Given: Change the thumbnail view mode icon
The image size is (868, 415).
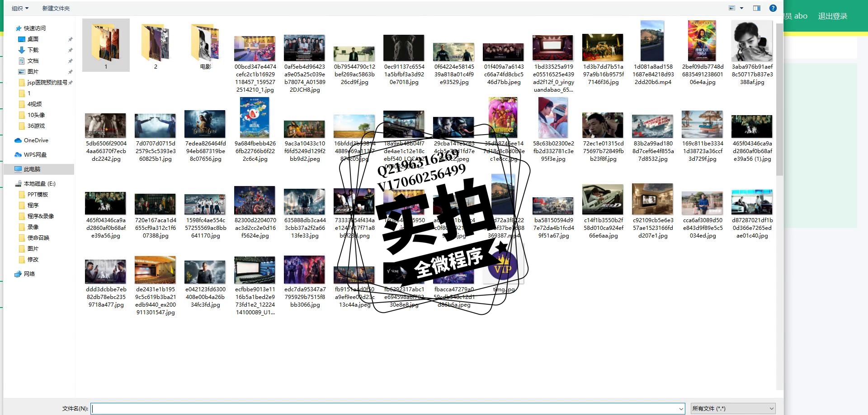Looking at the screenshot, I should coord(732,8).
